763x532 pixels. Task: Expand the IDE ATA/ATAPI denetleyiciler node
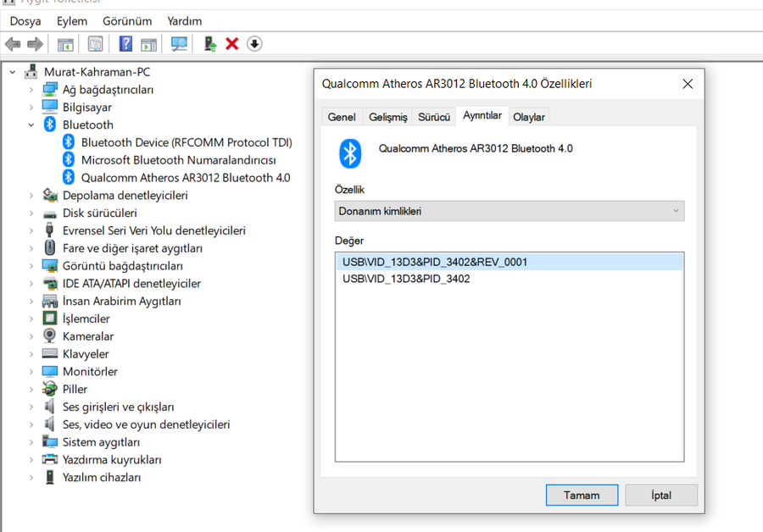(x=31, y=284)
